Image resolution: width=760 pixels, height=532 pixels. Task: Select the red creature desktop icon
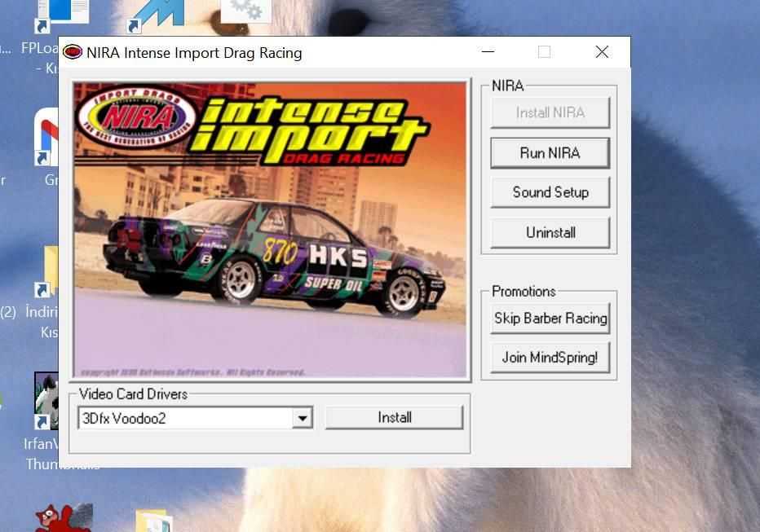[x=64, y=517]
